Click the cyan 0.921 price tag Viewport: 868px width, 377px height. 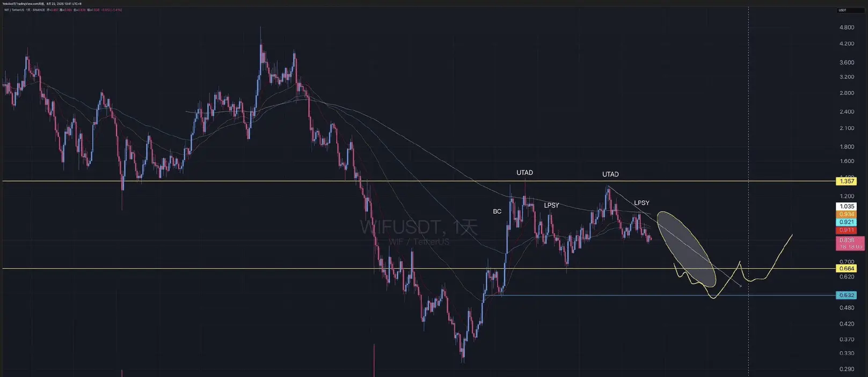tap(847, 222)
